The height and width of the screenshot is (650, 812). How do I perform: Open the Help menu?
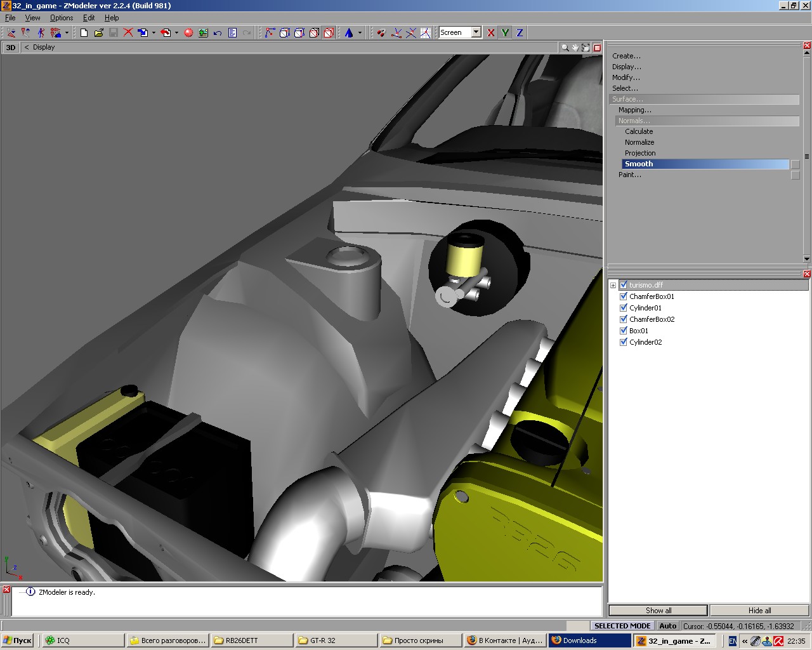[112, 18]
